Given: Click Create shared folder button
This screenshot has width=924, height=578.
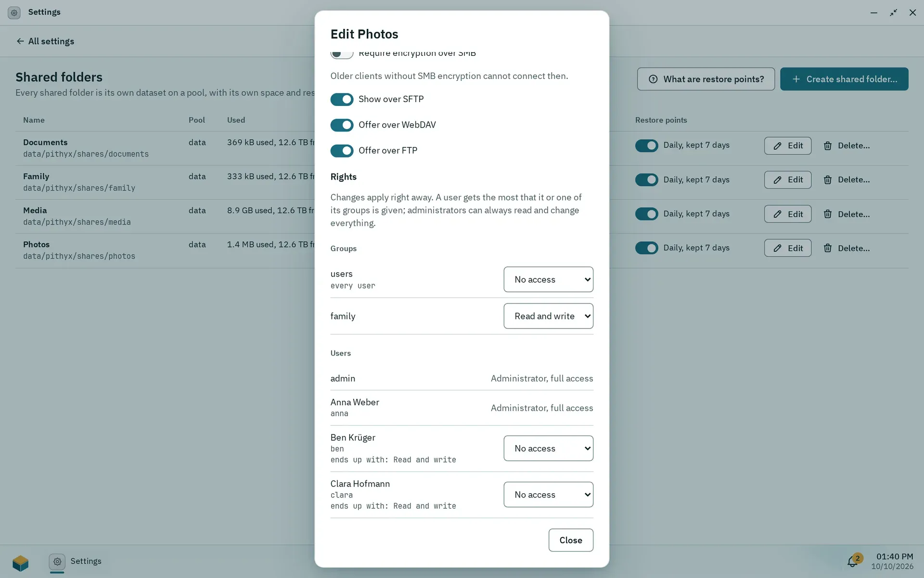Looking at the screenshot, I should [844, 79].
